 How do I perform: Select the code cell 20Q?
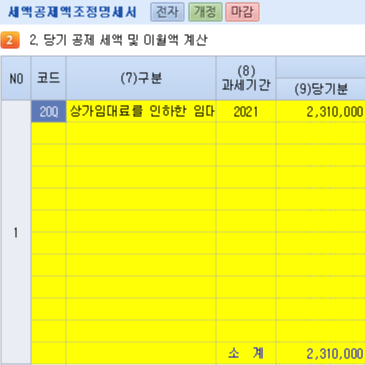(x=49, y=112)
